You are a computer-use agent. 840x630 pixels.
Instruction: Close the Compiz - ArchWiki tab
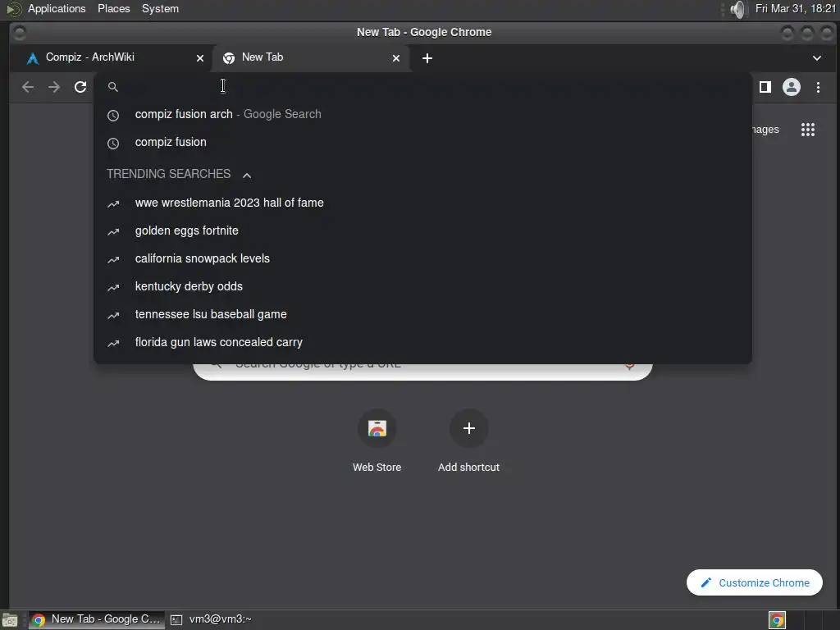click(200, 58)
